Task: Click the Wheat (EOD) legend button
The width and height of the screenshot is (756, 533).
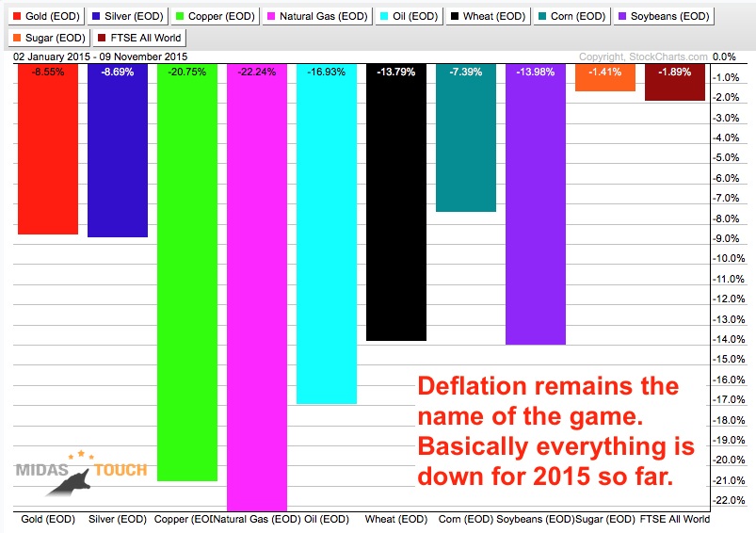Action: (488, 16)
